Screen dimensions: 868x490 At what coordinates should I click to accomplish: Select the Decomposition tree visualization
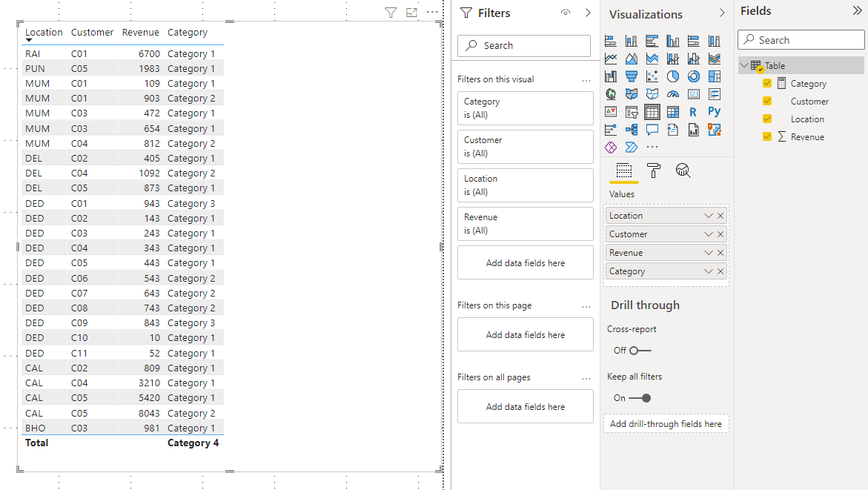(632, 130)
